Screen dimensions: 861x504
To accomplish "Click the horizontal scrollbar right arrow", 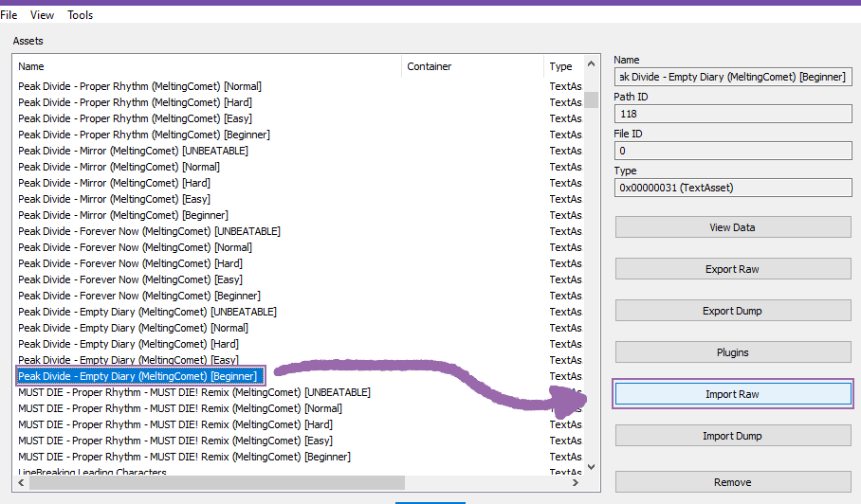I will (x=576, y=482).
